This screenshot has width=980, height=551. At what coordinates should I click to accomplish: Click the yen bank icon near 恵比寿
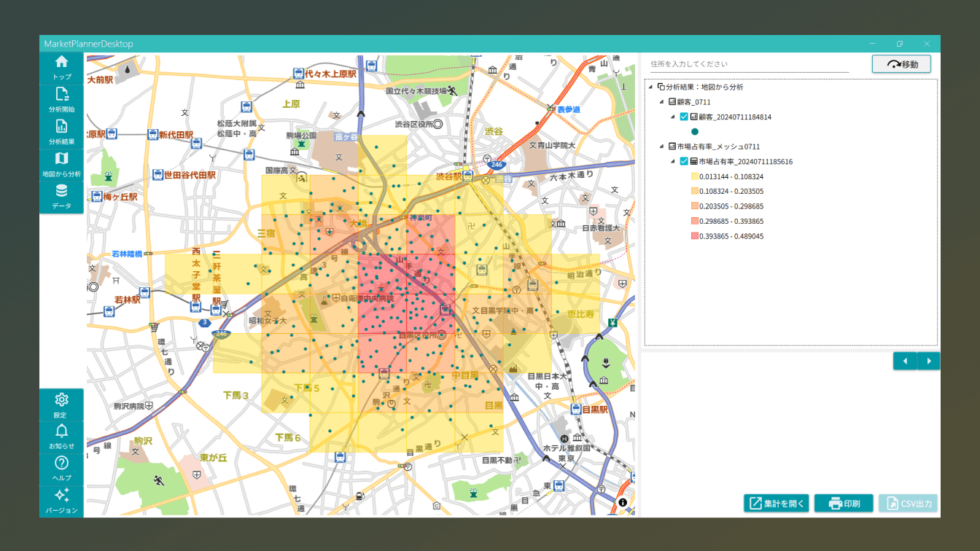coord(613,323)
